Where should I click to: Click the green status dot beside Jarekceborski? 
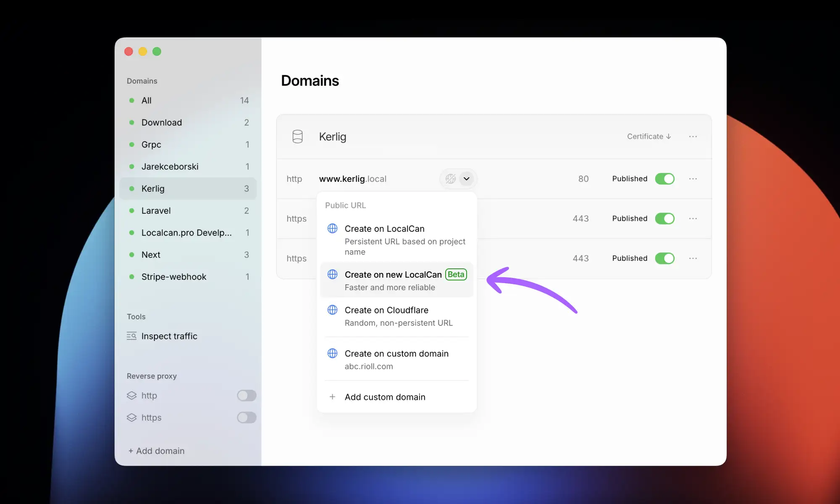pyautogui.click(x=132, y=167)
